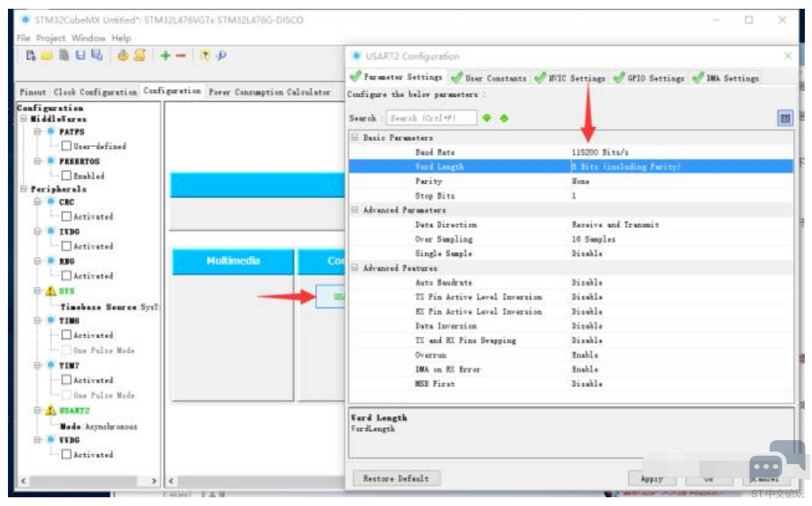This screenshot has height=506, width=812.
Task: Click in the parameter Search field
Action: pos(431,118)
